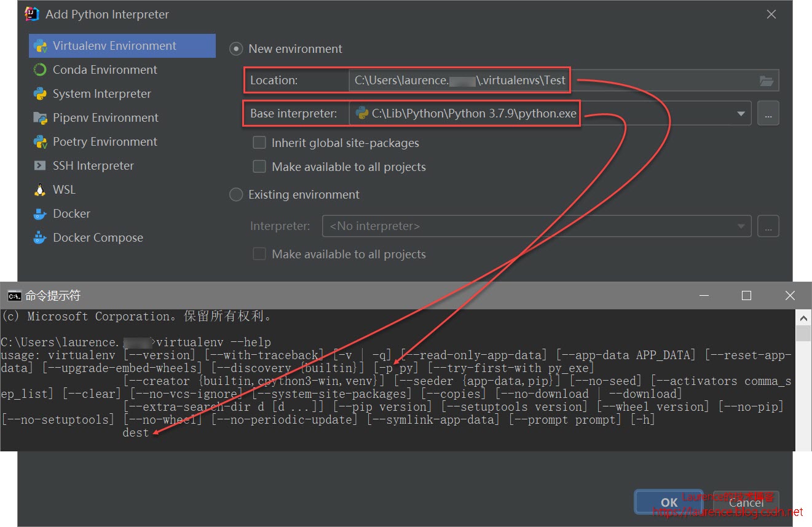812x527 pixels.
Task: Select the Existing environment radio button
Action: [236, 195]
